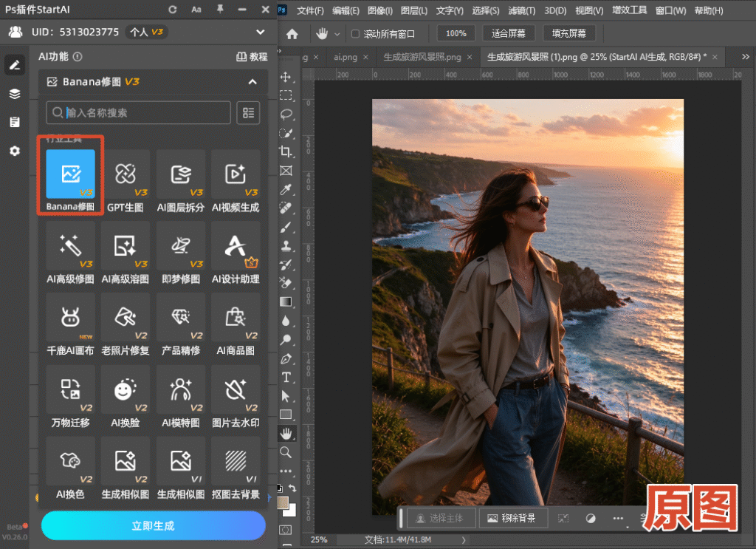Toggle the pin on the StartAI panel
The image size is (756, 549).
[x=220, y=9]
